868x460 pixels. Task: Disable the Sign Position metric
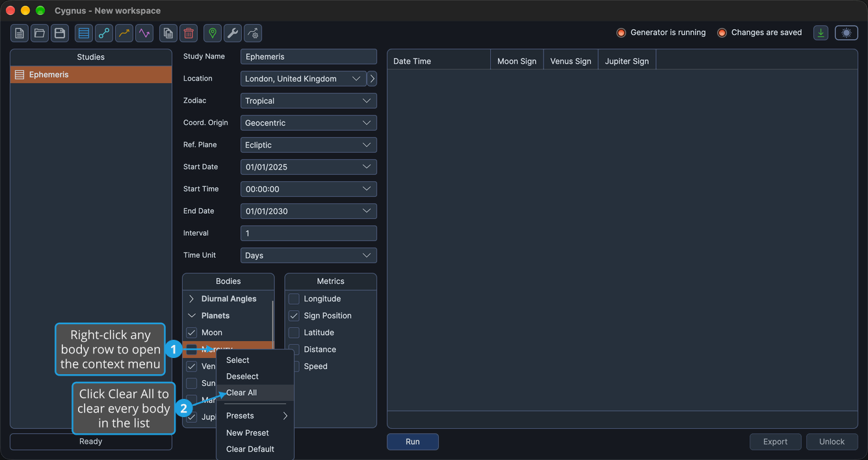(x=294, y=316)
